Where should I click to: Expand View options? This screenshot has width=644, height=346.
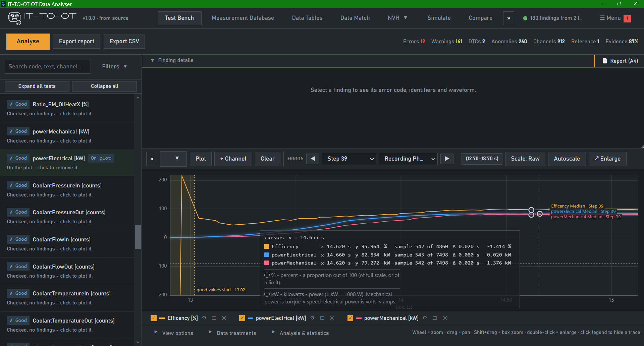pos(174,333)
